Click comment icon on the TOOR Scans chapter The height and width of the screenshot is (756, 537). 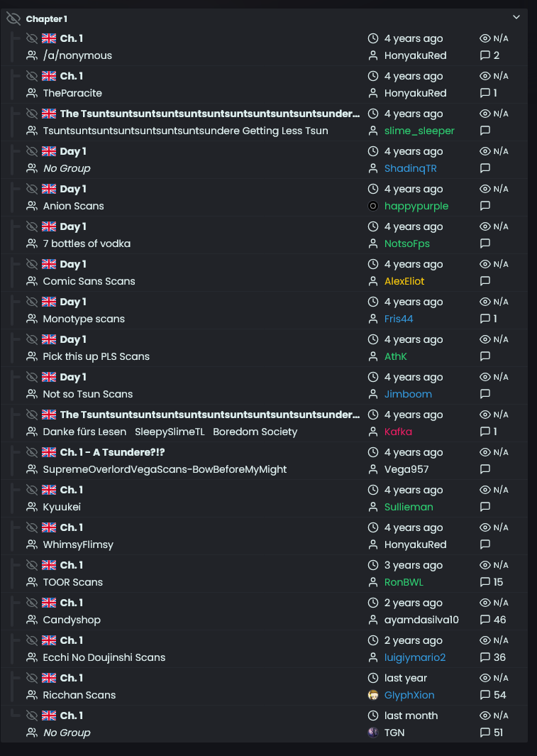485,582
